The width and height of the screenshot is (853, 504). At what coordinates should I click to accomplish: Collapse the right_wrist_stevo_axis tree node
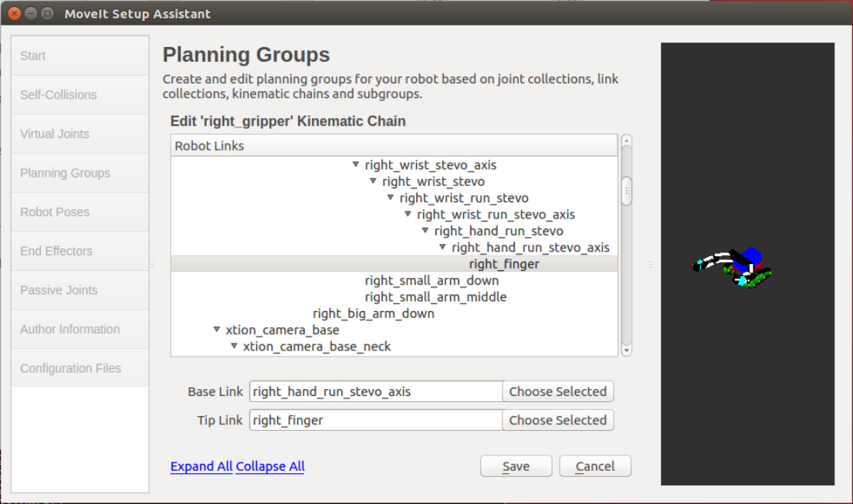click(356, 164)
